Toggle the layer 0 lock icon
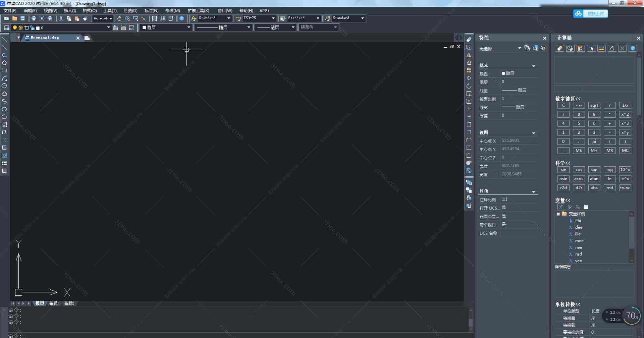The image size is (644, 338). [x=32, y=28]
